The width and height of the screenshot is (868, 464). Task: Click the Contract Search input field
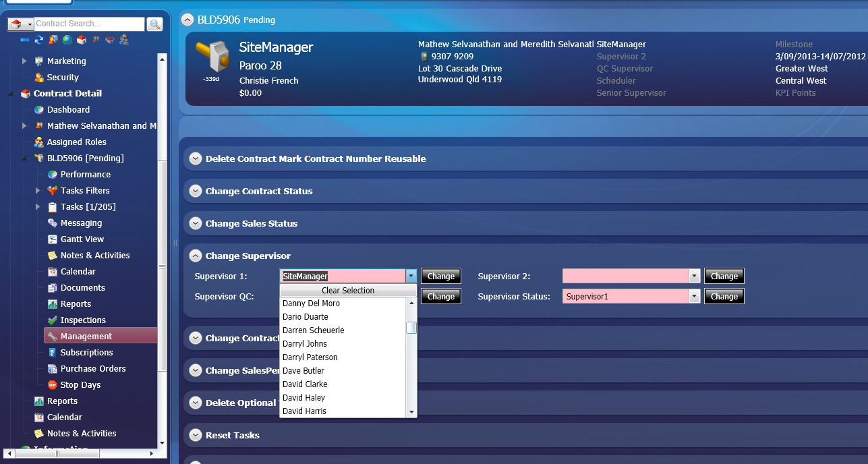(88, 24)
